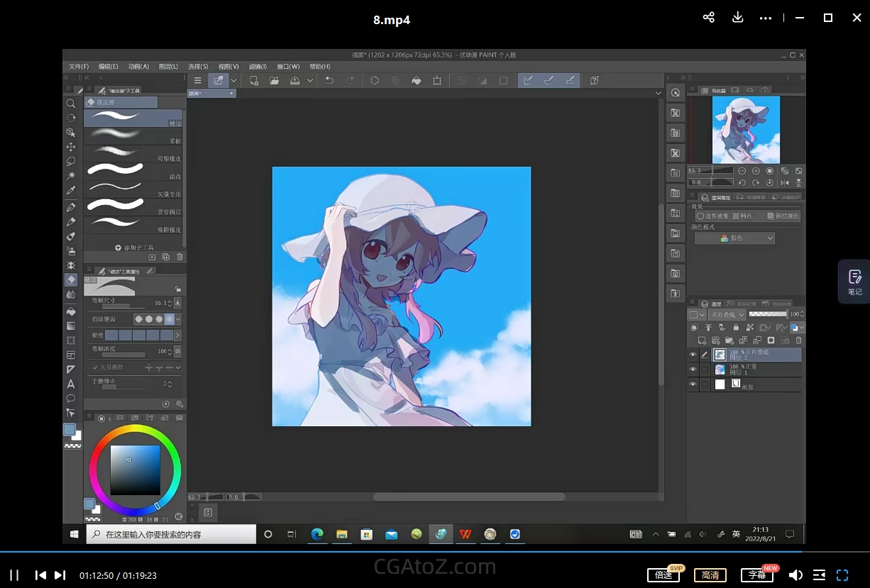Select the Eyedropper tool in the toolbox
The width and height of the screenshot is (870, 588).
[x=71, y=190]
